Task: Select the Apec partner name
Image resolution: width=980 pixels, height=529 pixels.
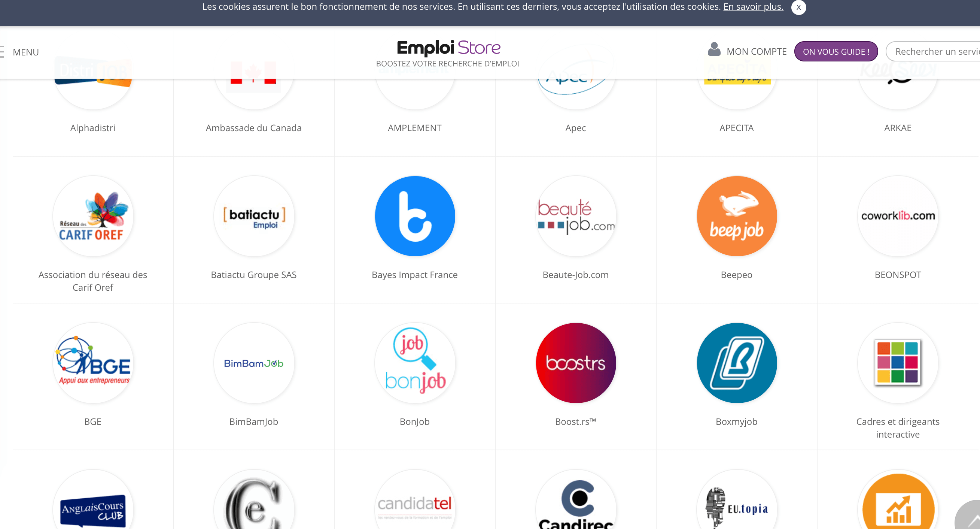Action: [x=576, y=128]
